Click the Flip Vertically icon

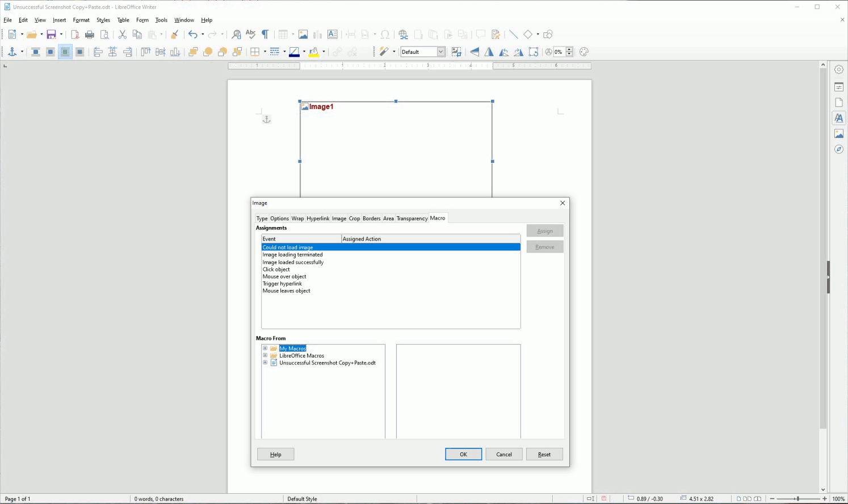[475, 52]
